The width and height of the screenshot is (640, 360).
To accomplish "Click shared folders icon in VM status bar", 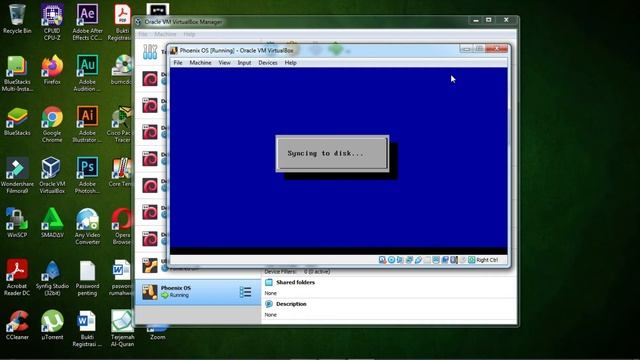I will pos(427,260).
